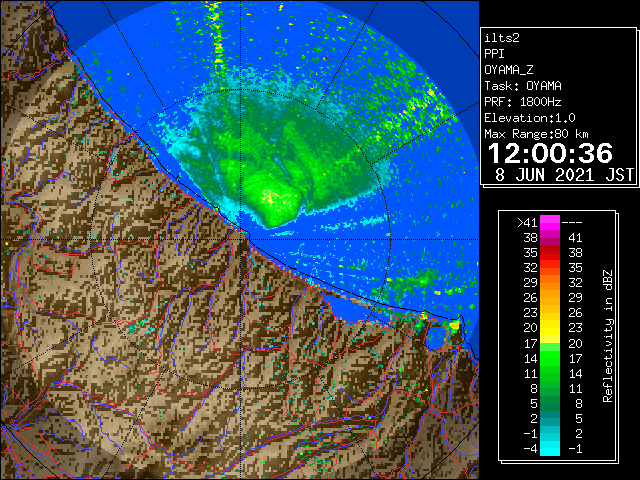Pick the red swatch in the legend
The width and height of the screenshot is (640, 480).
coord(550,253)
